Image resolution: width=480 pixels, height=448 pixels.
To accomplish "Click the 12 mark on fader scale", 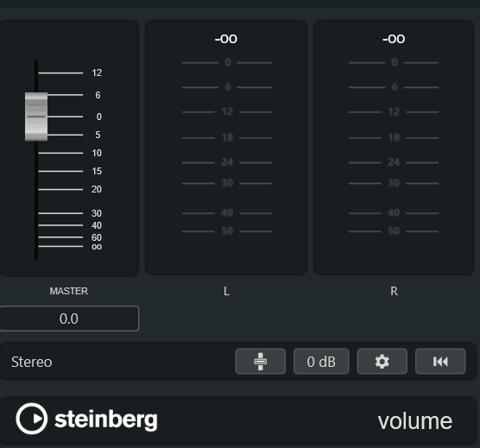I will click(97, 73).
